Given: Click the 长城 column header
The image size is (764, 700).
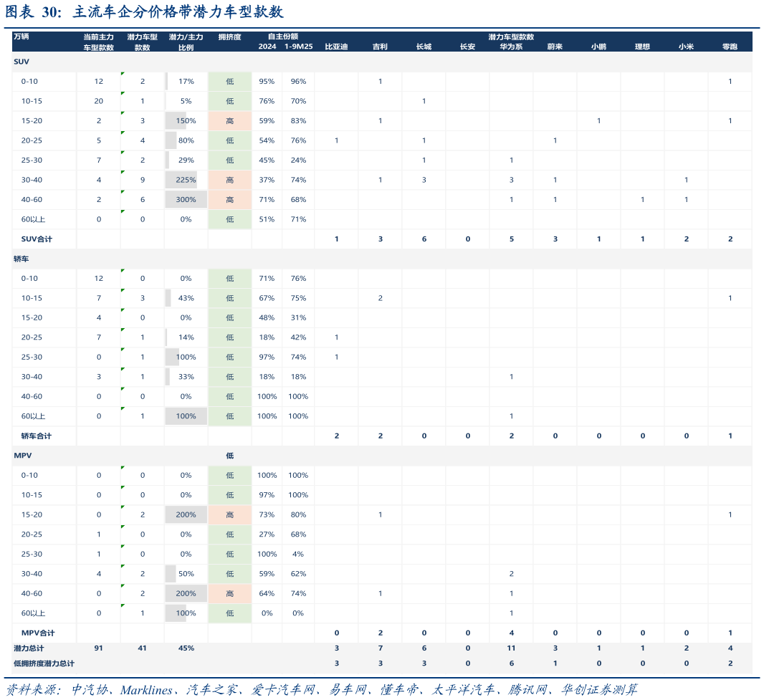Looking at the screenshot, I should pyautogui.click(x=424, y=47).
